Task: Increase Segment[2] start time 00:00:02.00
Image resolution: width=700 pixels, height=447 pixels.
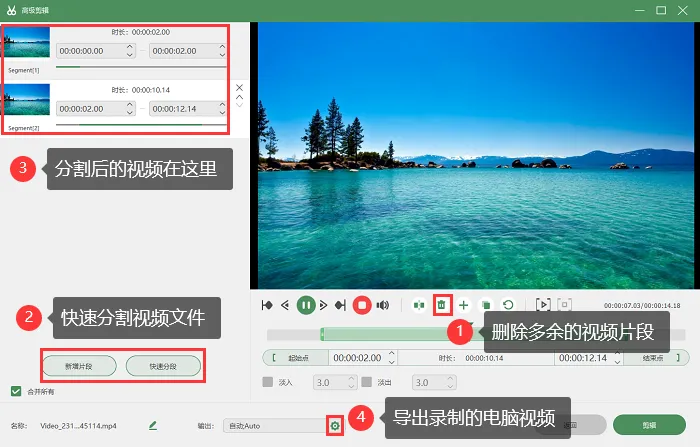Action: point(129,104)
